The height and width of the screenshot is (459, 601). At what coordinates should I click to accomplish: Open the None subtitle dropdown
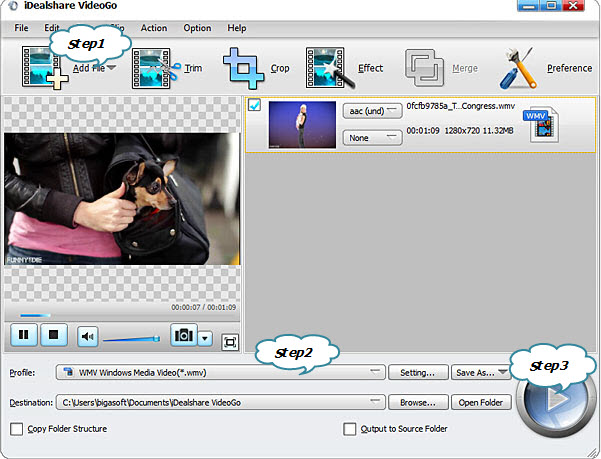tap(372, 138)
